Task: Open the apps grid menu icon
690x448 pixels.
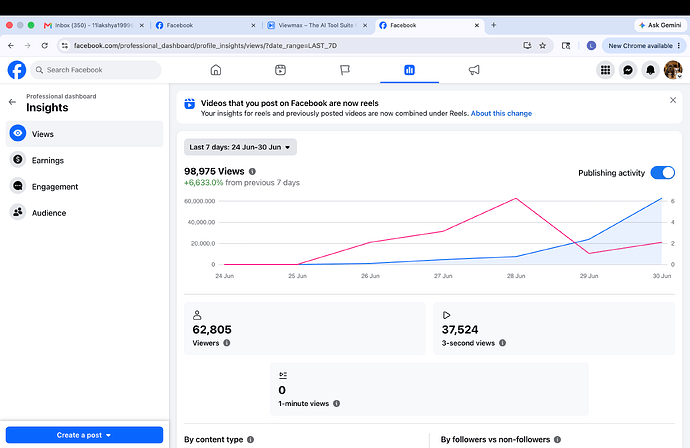Action: (606, 70)
